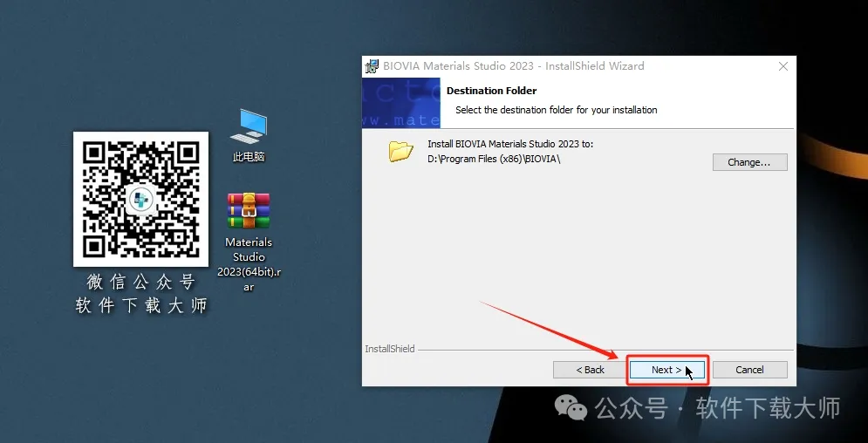Select the Materials Studio 2023 rar archive icon
868x443 pixels.
[x=249, y=211]
